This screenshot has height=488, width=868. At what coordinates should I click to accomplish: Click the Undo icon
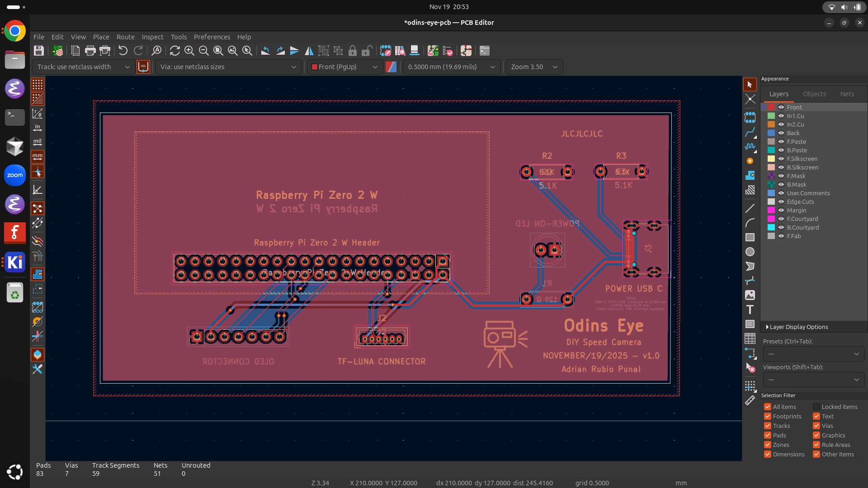pyautogui.click(x=123, y=51)
